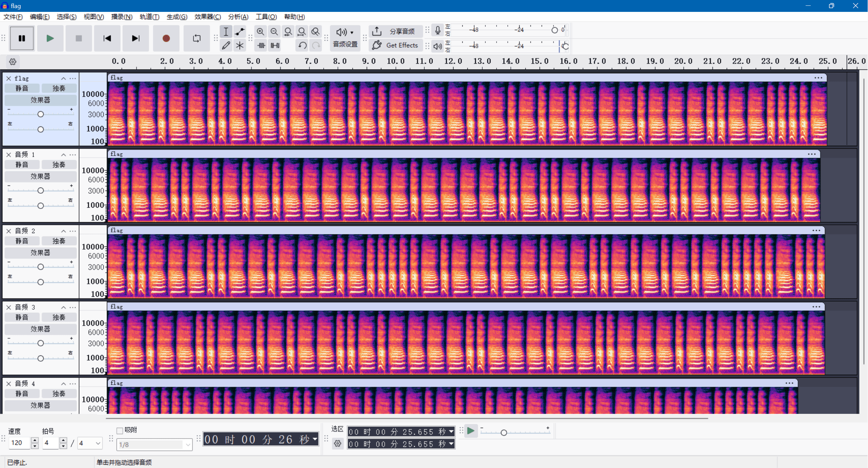Collapse the 音频 2 track with chevron

point(63,231)
